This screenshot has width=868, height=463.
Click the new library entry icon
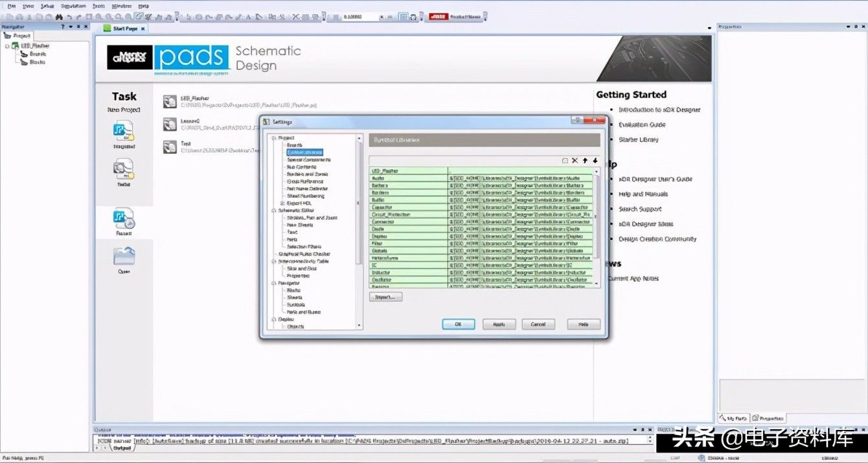click(565, 160)
